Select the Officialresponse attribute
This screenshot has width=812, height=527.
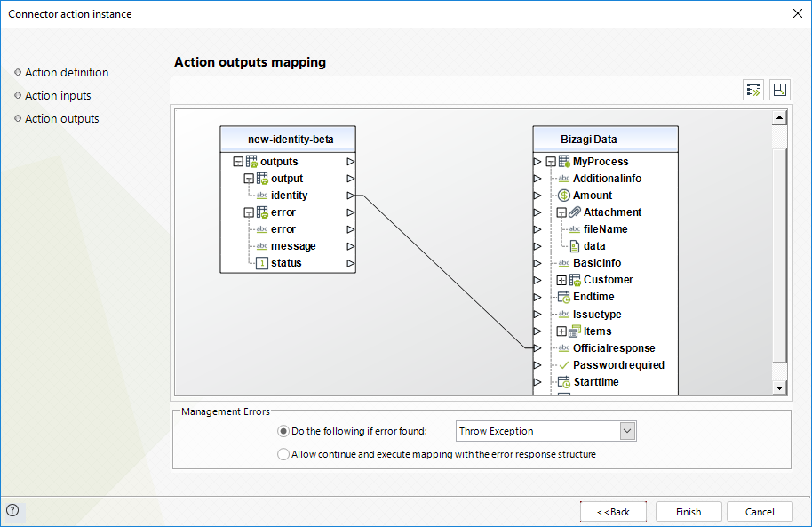pyautogui.click(x=614, y=348)
